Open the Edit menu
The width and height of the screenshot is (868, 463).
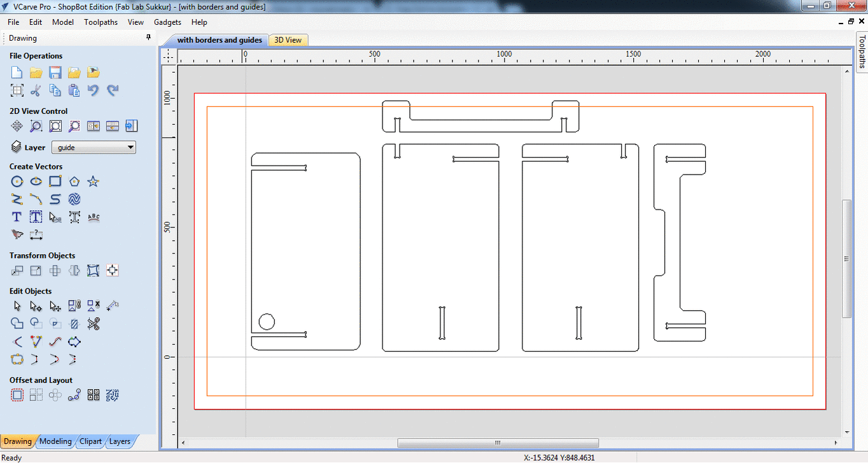pyautogui.click(x=36, y=22)
